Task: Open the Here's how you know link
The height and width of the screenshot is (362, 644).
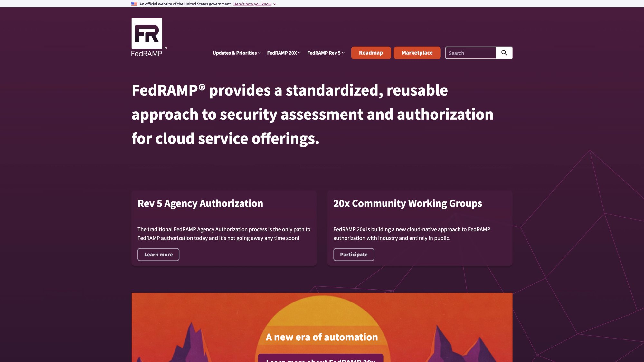Action: click(x=252, y=4)
